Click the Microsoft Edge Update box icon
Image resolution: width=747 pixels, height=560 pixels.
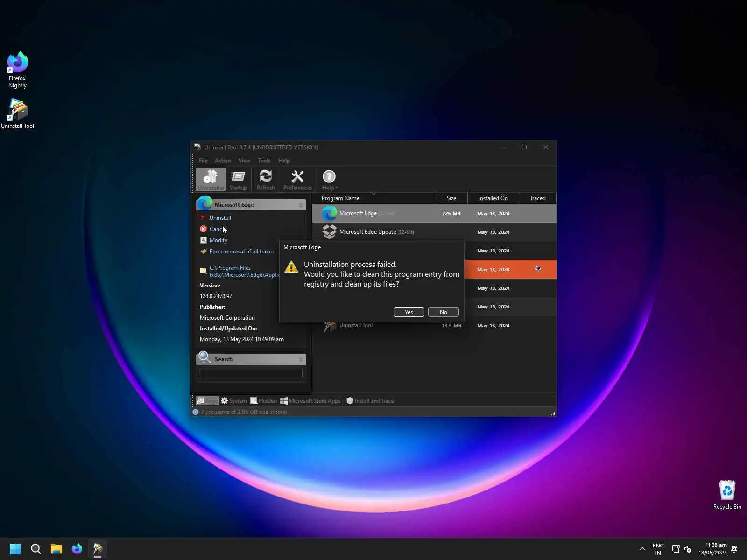pyautogui.click(x=330, y=232)
